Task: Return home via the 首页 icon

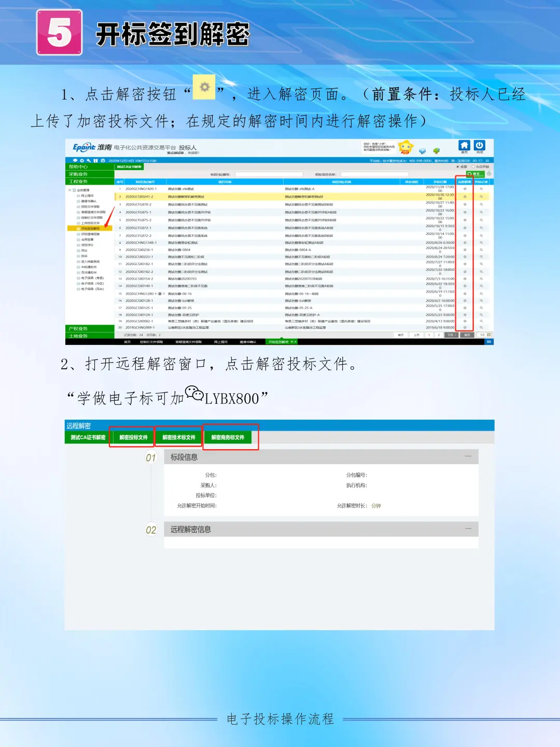Action: coord(465,145)
